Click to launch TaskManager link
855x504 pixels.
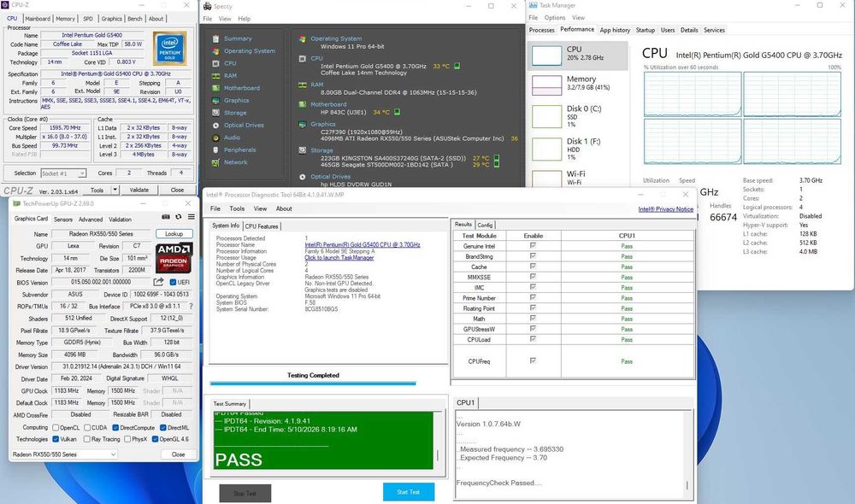[x=339, y=258]
